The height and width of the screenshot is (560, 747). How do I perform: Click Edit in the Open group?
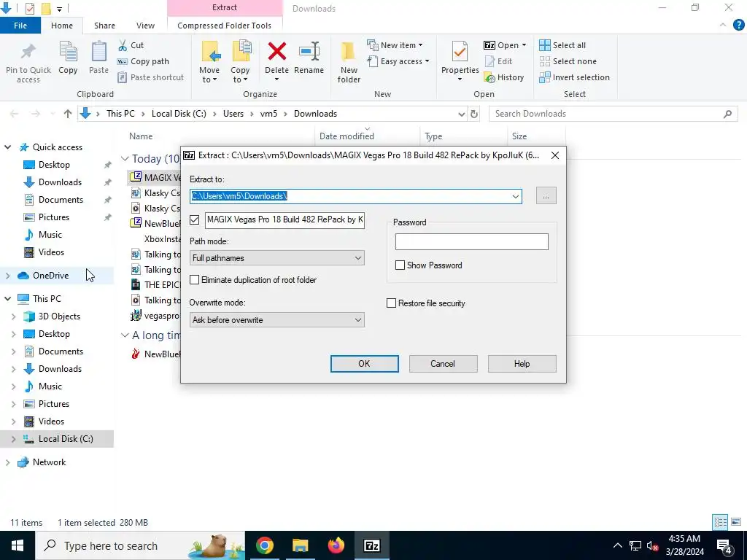pos(498,61)
